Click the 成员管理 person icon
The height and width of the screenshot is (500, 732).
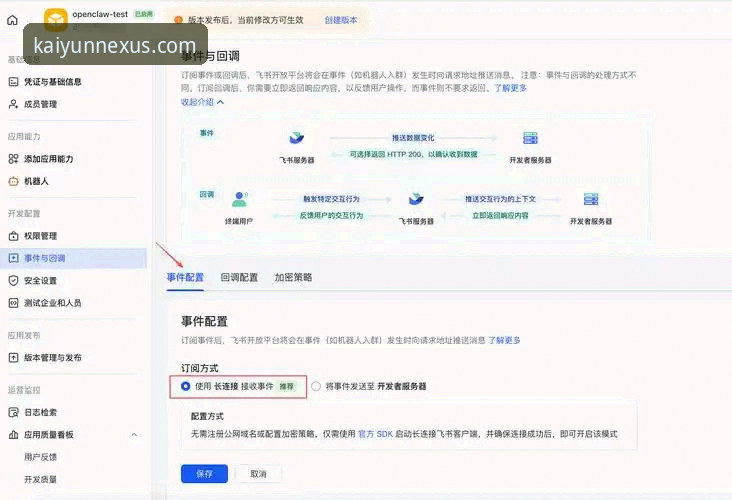pos(14,104)
